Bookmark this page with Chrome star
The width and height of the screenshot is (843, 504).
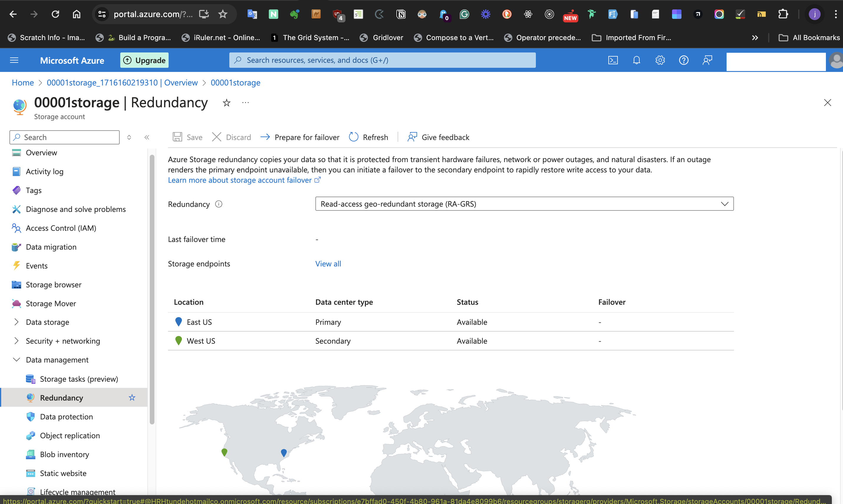tap(223, 14)
